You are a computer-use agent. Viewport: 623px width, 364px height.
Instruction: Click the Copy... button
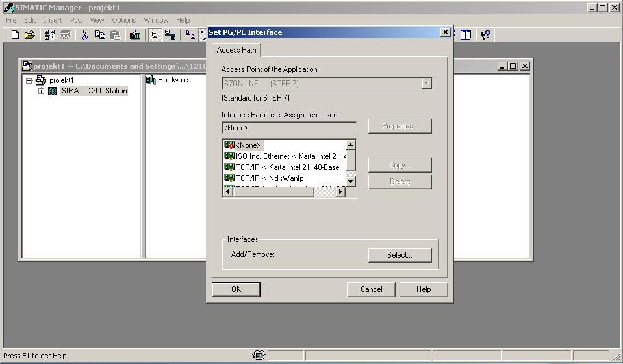tap(400, 165)
